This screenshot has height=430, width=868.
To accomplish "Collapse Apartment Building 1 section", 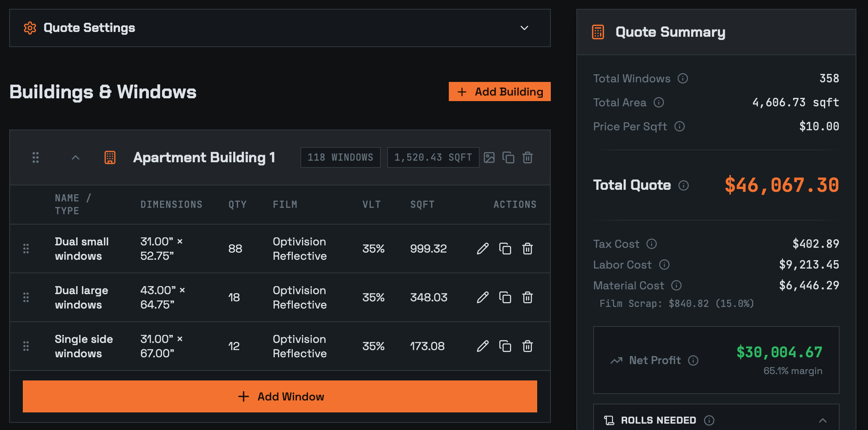I will coord(76,157).
